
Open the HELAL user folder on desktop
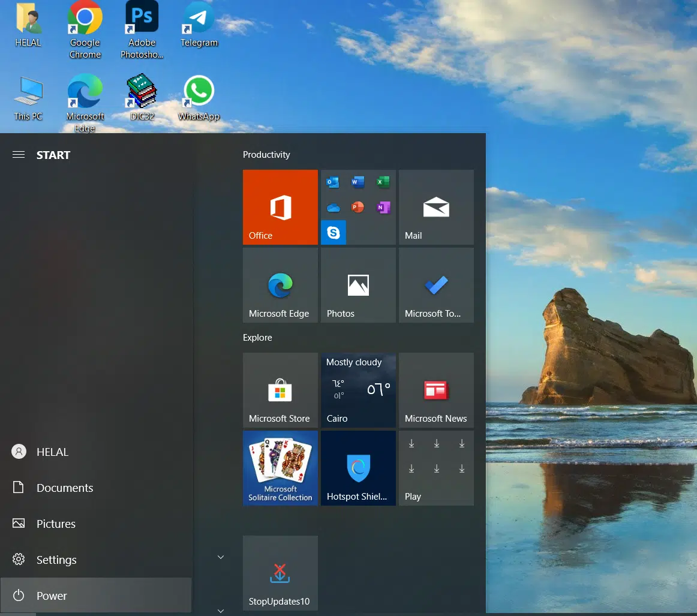28,25
